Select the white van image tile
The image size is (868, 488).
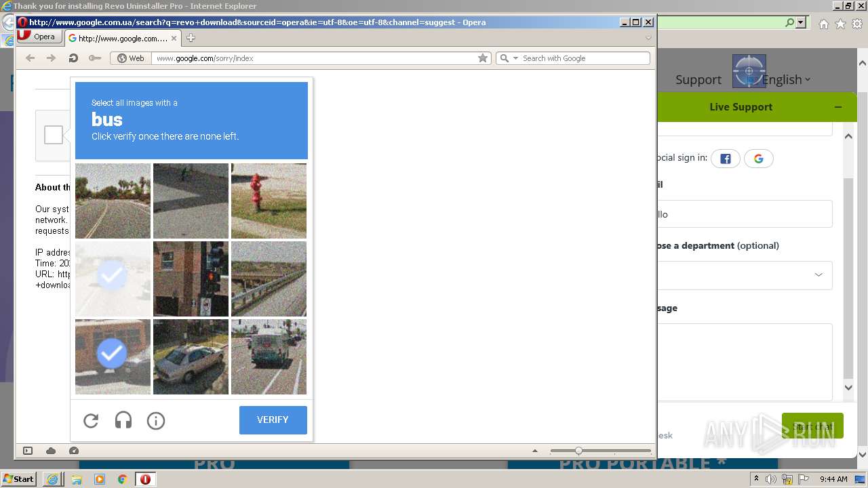pyautogui.click(x=269, y=357)
